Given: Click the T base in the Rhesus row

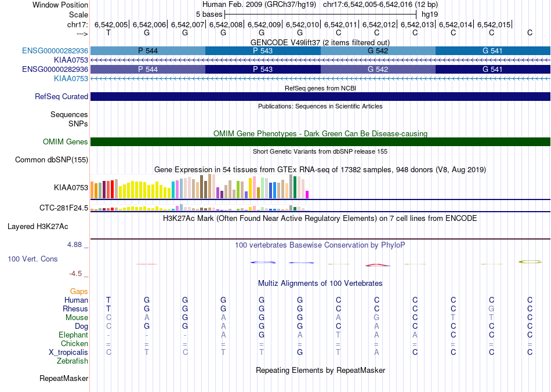Looking at the screenshot, I should pos(108,308).
